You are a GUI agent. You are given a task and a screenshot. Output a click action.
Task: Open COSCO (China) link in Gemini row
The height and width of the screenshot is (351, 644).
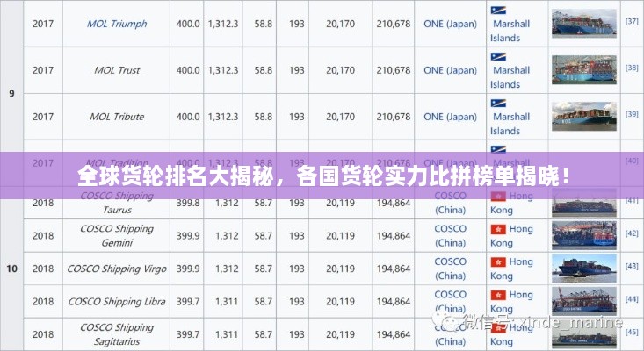tap(450, 236)
